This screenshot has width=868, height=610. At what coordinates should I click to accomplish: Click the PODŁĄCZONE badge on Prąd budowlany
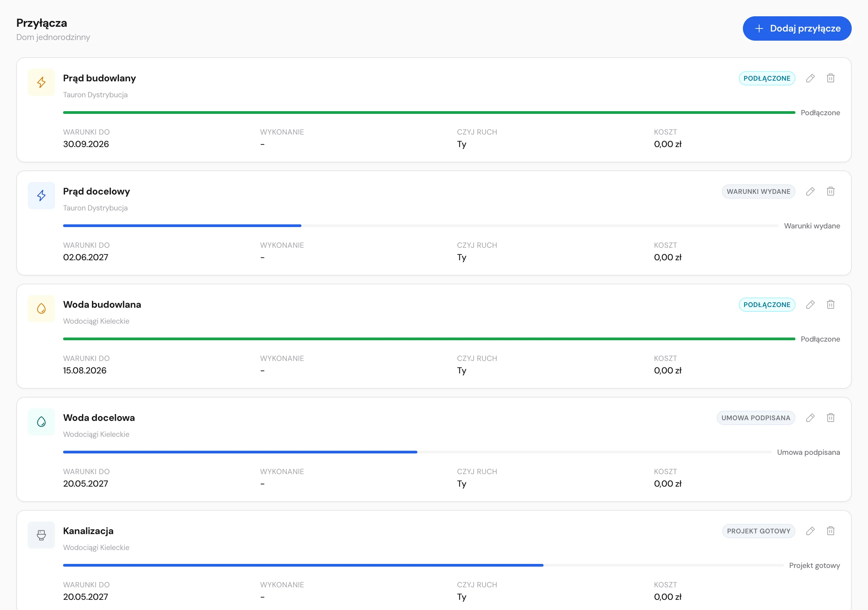767,78
